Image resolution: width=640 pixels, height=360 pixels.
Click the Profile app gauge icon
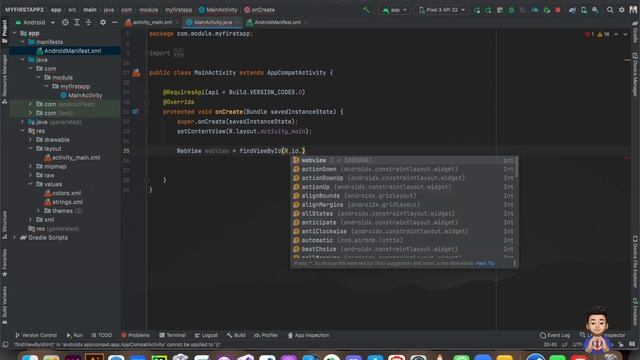point(535,10)
